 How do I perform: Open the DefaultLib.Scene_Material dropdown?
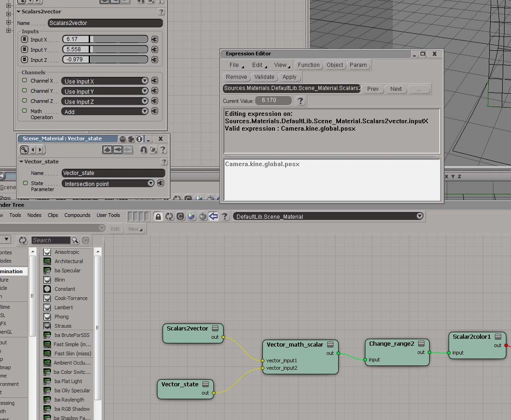point(419,216)
